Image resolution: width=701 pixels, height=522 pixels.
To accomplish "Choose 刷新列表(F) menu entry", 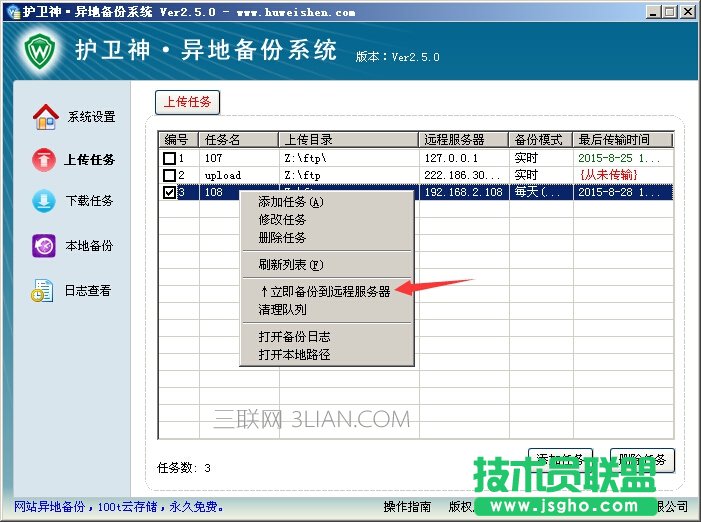I will tap(291, 265).
